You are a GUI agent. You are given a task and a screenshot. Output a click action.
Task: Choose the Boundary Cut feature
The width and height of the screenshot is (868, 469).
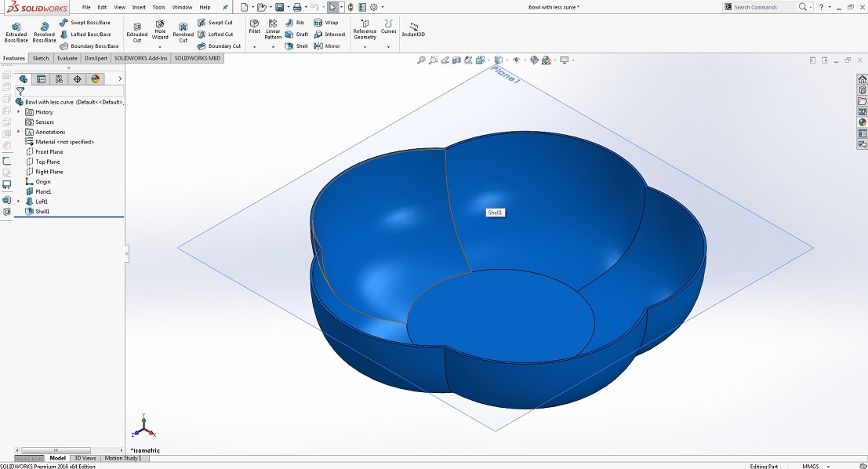(220, 46)
